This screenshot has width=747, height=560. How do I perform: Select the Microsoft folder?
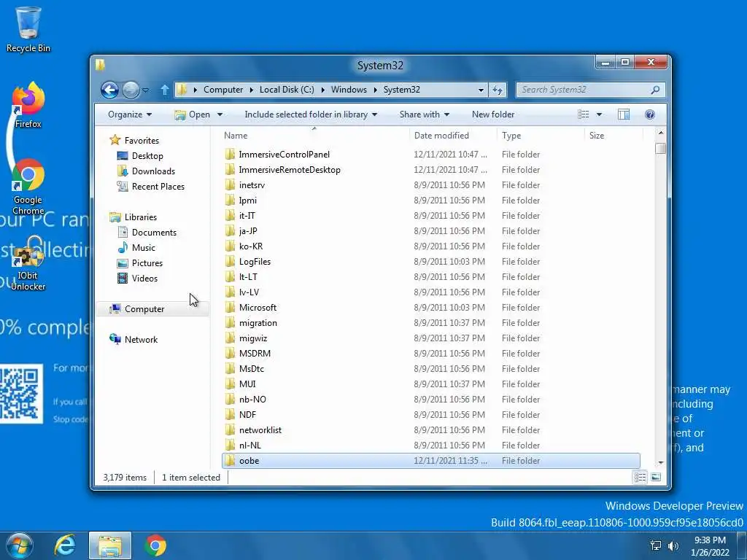(258, 307)
